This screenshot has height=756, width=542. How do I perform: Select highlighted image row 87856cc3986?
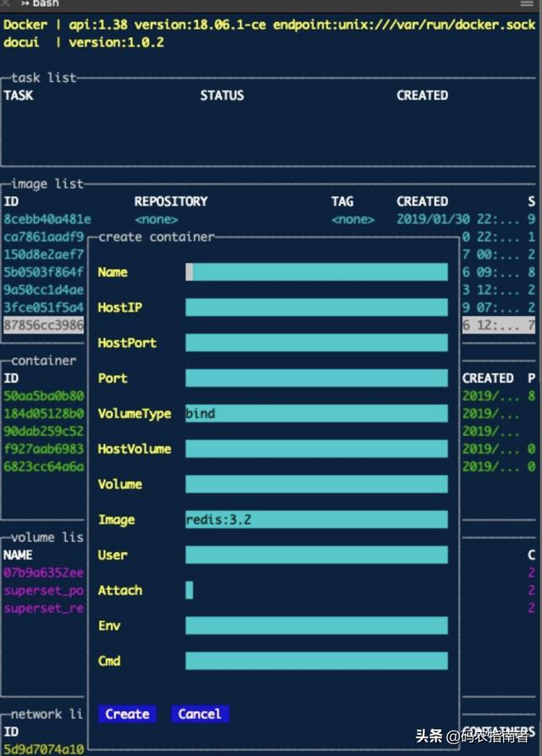[44, 325]
